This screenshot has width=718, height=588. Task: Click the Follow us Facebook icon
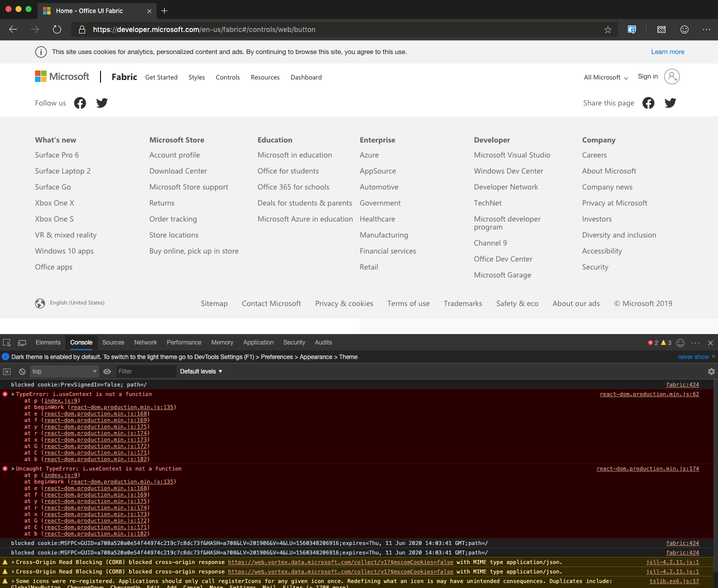pyautogui.click(x=80, y=103)
